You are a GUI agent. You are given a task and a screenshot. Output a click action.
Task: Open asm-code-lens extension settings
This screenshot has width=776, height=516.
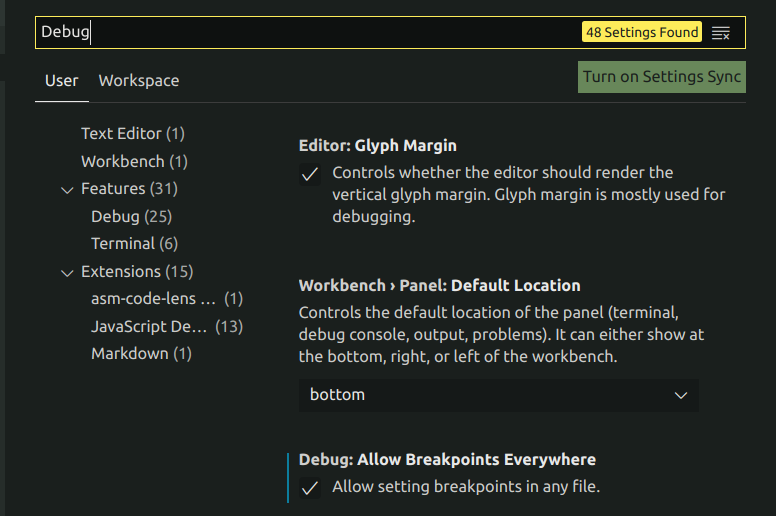click(x=166, y=299)
